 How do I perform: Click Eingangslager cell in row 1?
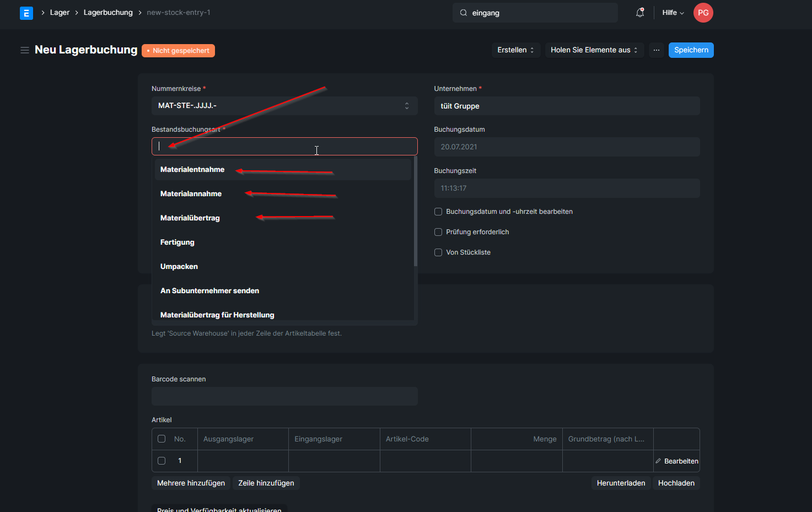[x=334, y=461]
